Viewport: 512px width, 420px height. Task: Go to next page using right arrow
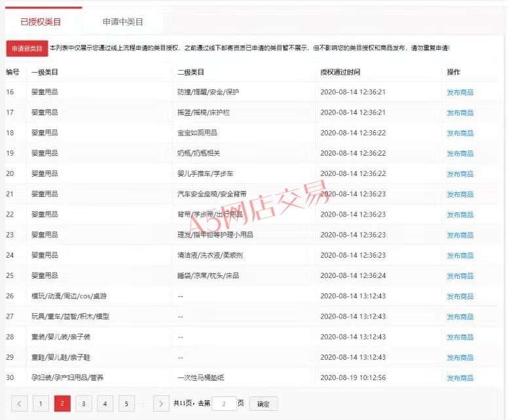click(x=161, y=404)
